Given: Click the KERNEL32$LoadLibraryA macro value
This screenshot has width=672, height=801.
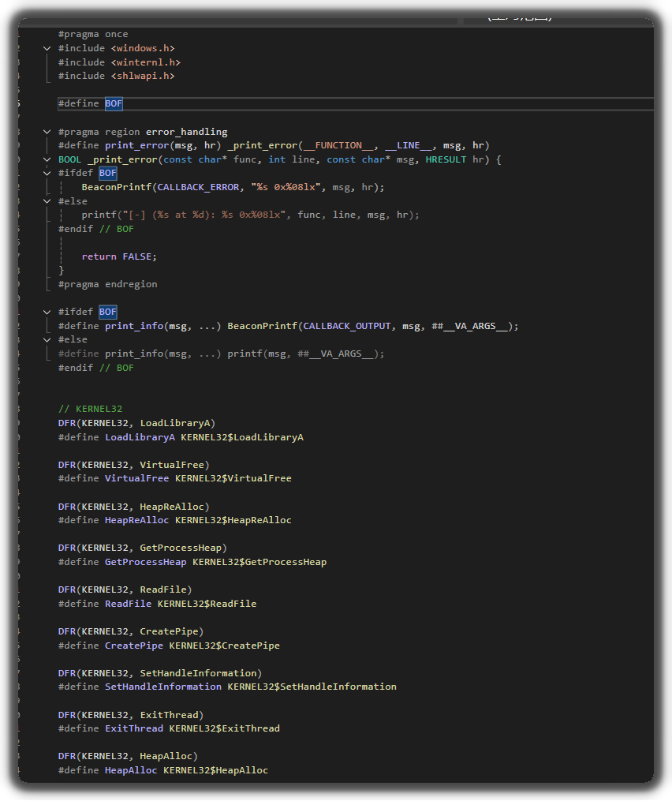Looking at the screenshot, I should point(242,437).
